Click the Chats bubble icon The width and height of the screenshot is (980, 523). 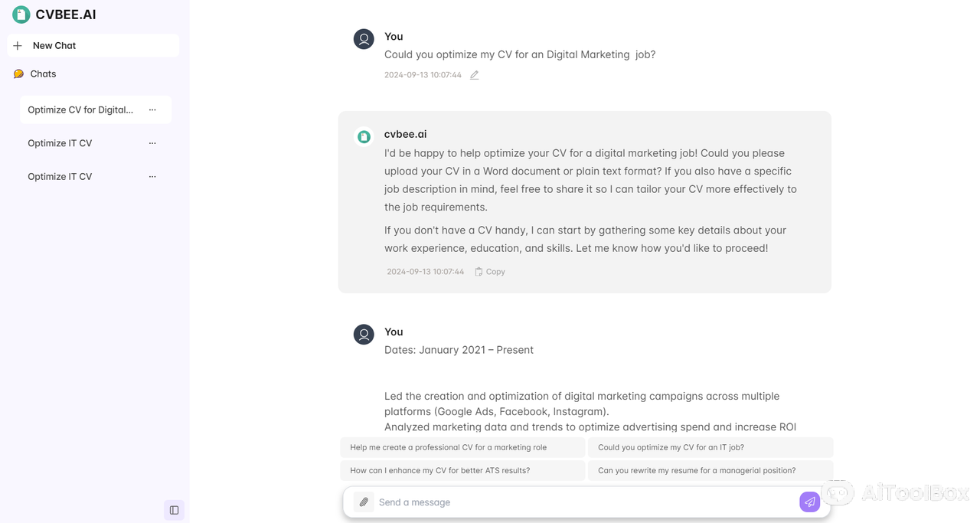coord(18,74)
